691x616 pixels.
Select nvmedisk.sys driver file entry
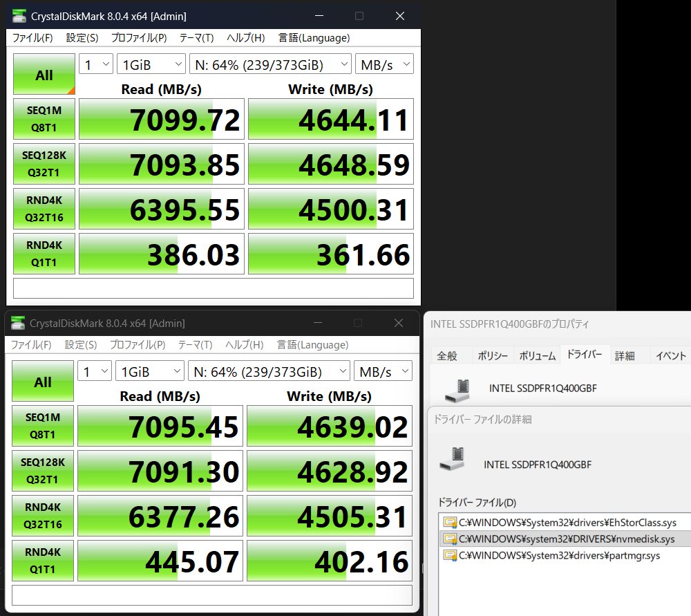point(565,539)
